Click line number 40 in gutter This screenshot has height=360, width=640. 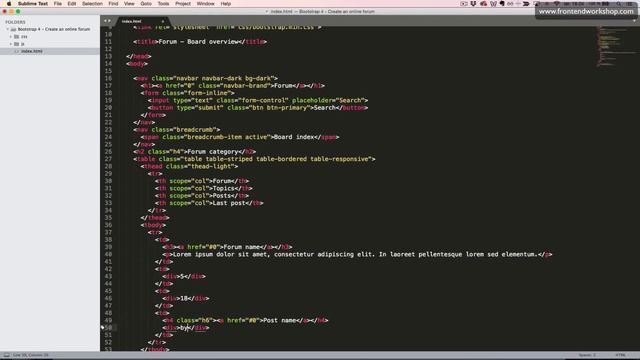pos(108,254)
